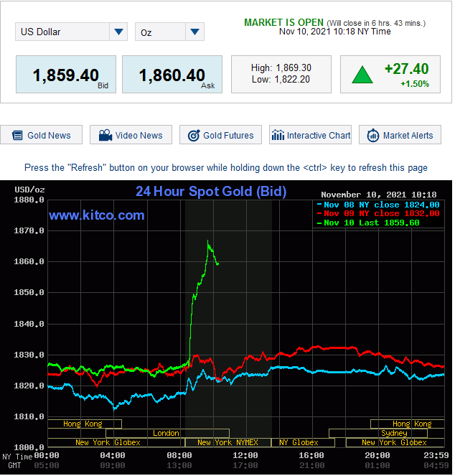
Task: Open Video News
Action: point(131,135)
